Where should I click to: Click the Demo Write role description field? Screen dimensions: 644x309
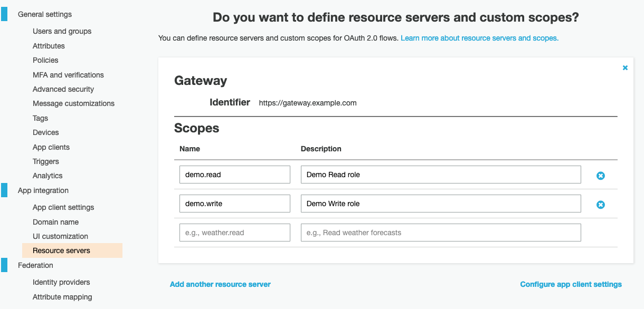(x=441, y=203)
